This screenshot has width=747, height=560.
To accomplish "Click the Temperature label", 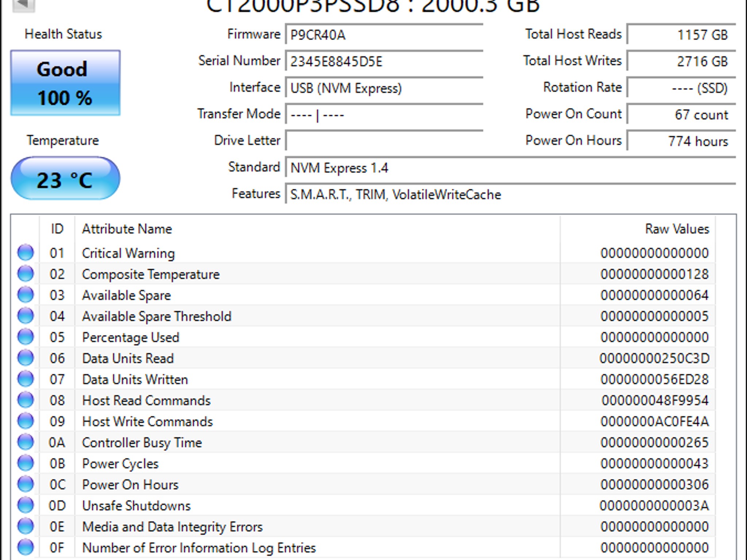I will tap(62, 140).
